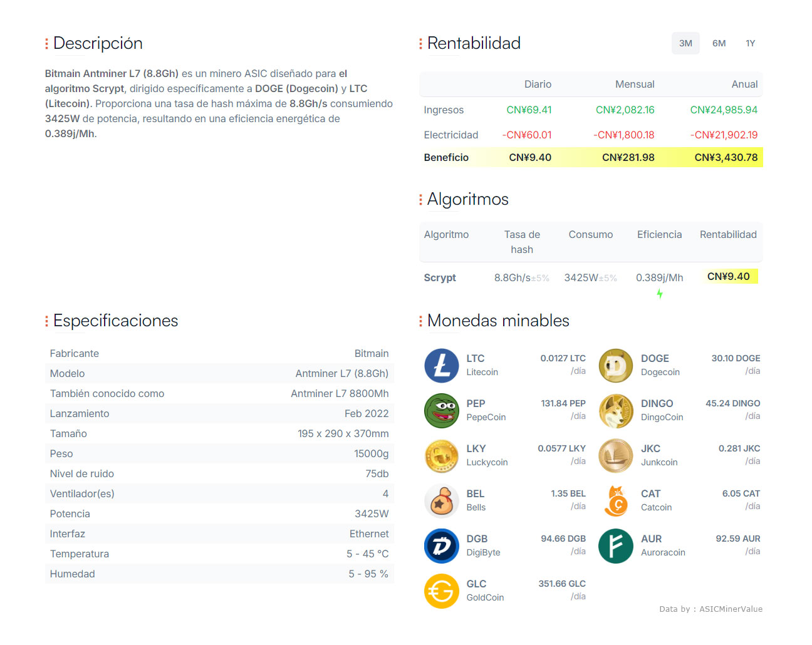This screenshot has width=812, height=645.
Task: Click the Diario column header
Action: (x=538, y=84)
